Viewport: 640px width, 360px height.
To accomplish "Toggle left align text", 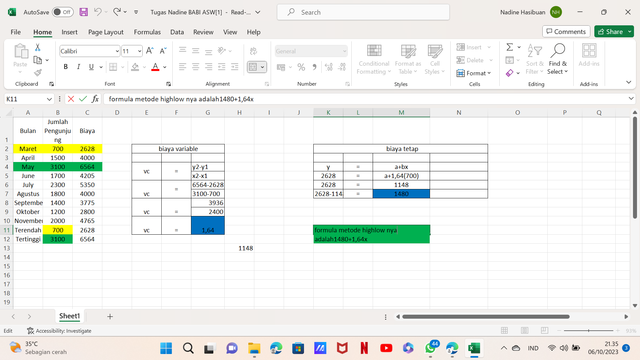I will [182, 67].
